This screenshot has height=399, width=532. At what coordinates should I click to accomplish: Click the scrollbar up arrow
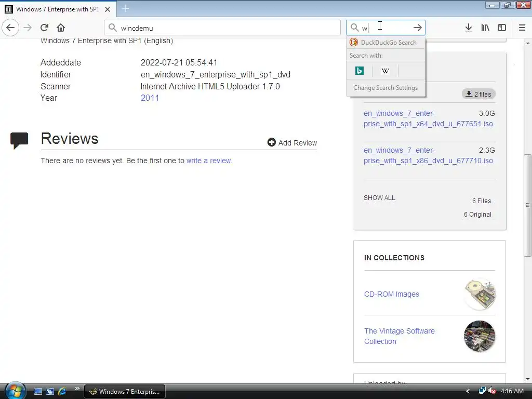tap(528, 43)
